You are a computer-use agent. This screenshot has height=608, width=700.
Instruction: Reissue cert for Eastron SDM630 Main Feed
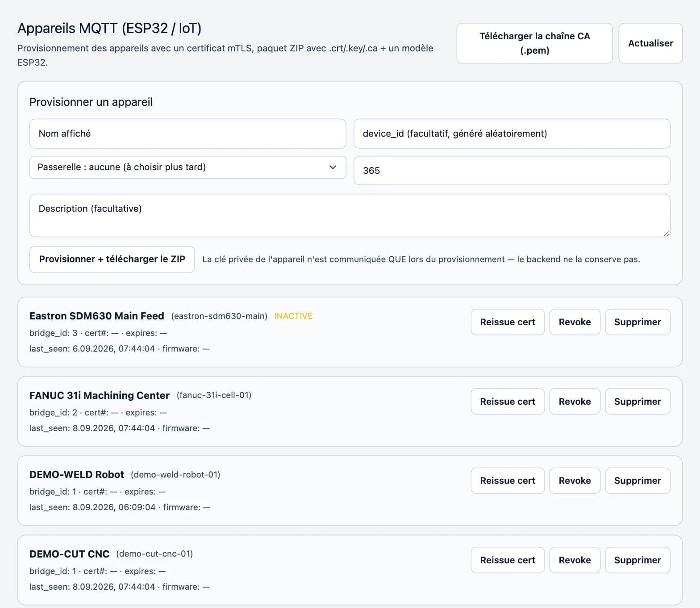508,322
